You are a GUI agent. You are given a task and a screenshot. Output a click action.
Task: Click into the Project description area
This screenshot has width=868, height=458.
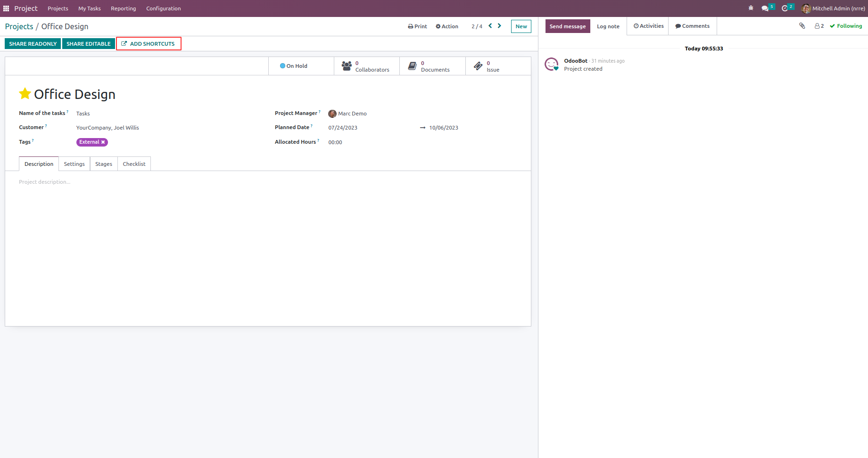[268, 182]
